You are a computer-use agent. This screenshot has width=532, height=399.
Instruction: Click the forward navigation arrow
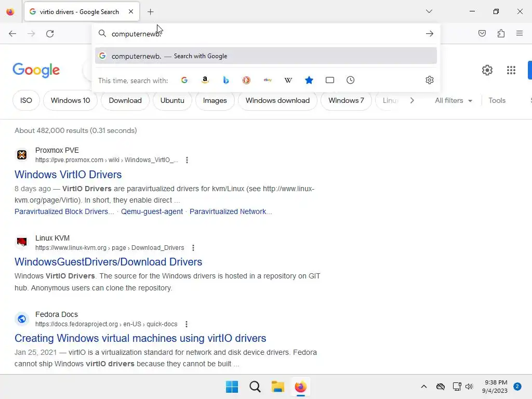point(31,34)
